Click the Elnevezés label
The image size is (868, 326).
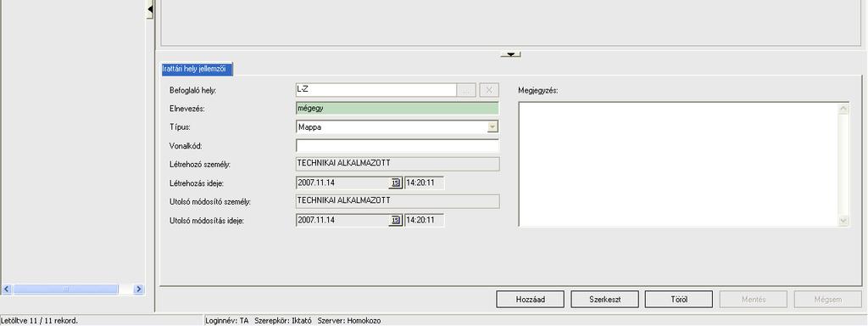click(x=187, y=110)
